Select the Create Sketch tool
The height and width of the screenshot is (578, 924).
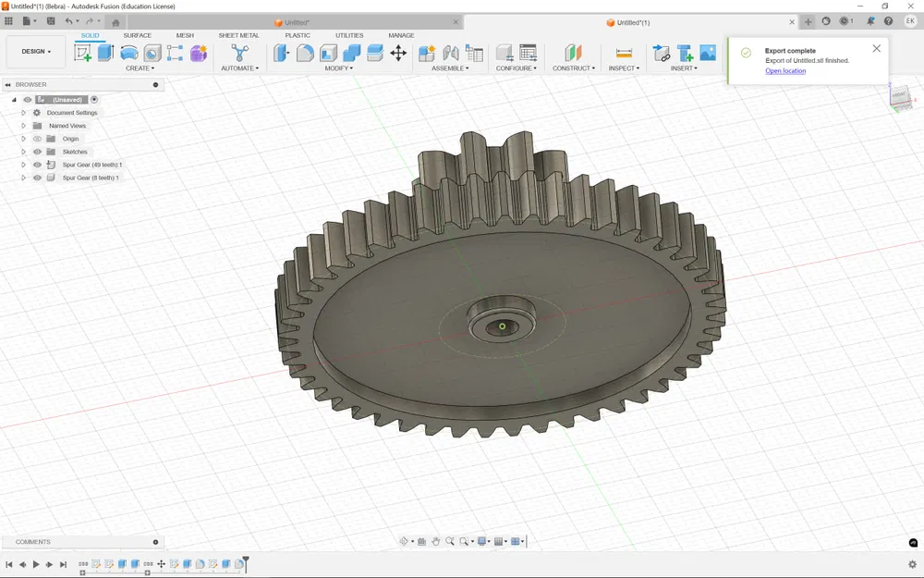tap(85, 53)
